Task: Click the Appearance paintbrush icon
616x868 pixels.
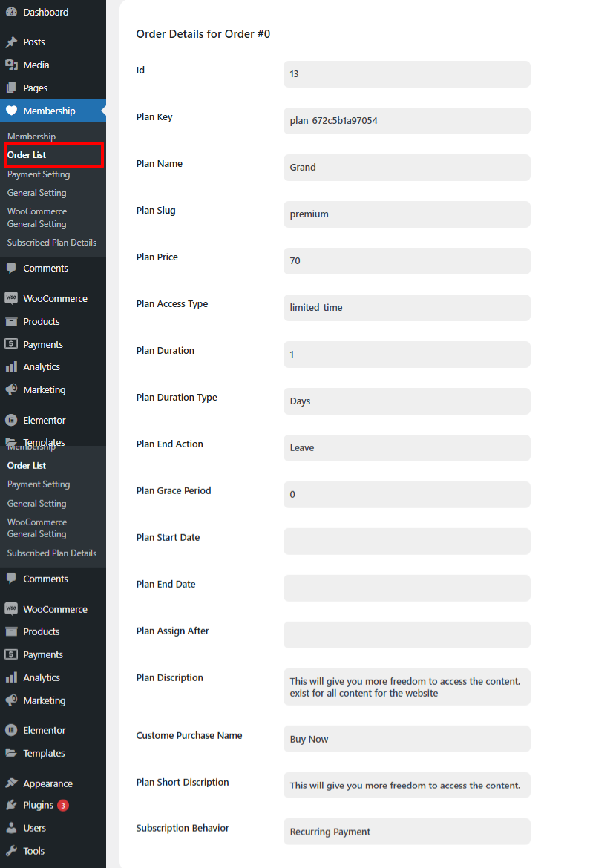Action: pyautogui.click(x=11, y=783)
